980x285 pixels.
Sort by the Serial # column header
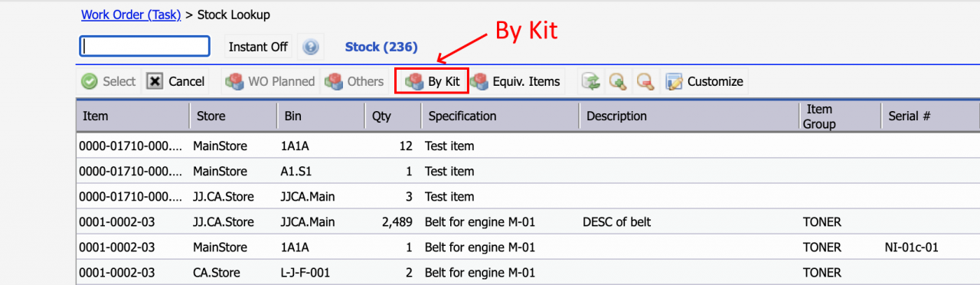pyautogui.click(x=930, y=116)
